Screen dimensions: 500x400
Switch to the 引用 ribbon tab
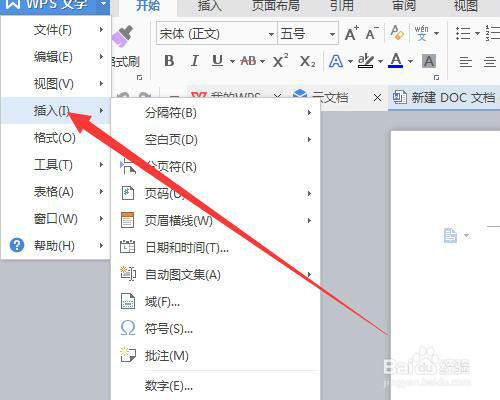click(342, 5)
